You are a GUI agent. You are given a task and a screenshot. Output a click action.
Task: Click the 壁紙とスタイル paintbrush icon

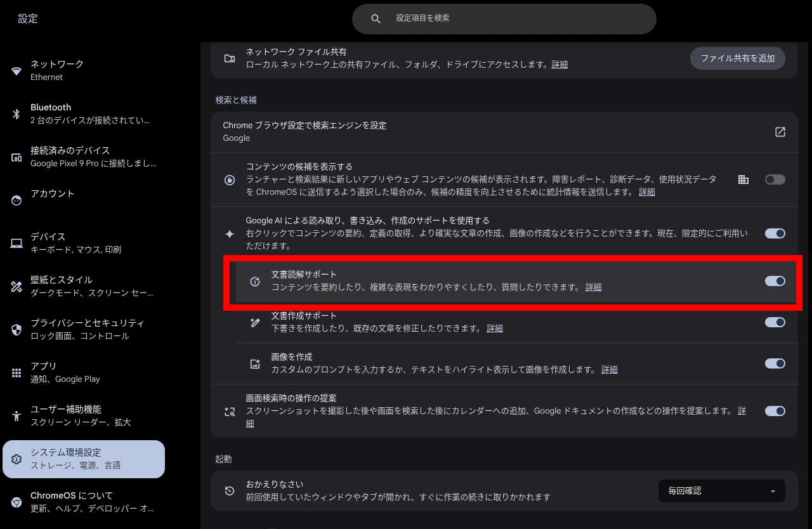pos(16,286)
